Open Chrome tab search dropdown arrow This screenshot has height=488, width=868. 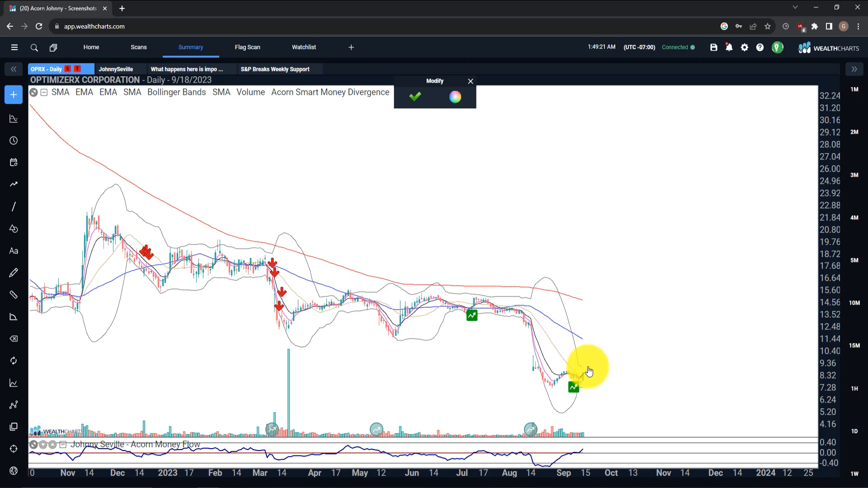coord(795,7)
